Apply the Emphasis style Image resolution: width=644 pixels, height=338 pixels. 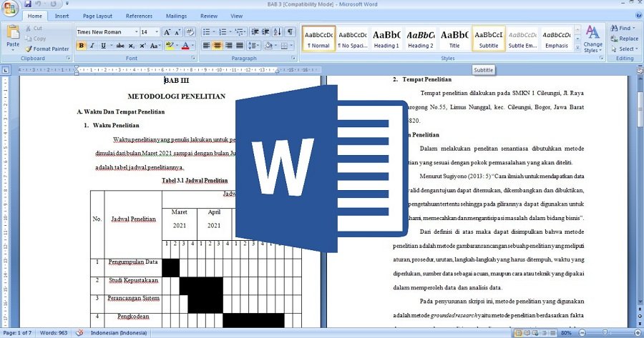tap(557, 39)
